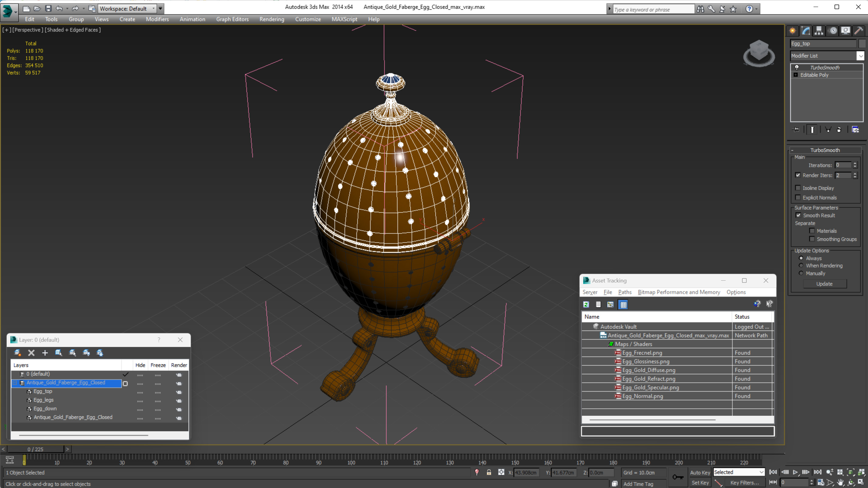Click the Open File folder icon
This screenshot has height=488, width=868.
[x=37, y=9]
